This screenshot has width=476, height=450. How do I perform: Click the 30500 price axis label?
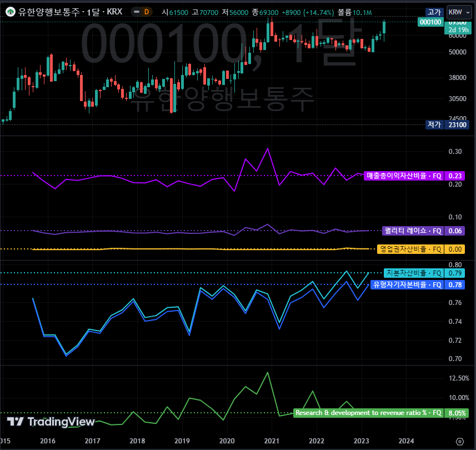(457, 99)
